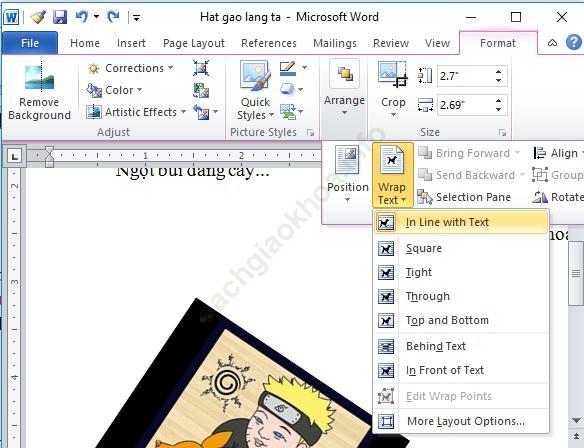Collapse the Arrange group button

click(x=344, y=89)
